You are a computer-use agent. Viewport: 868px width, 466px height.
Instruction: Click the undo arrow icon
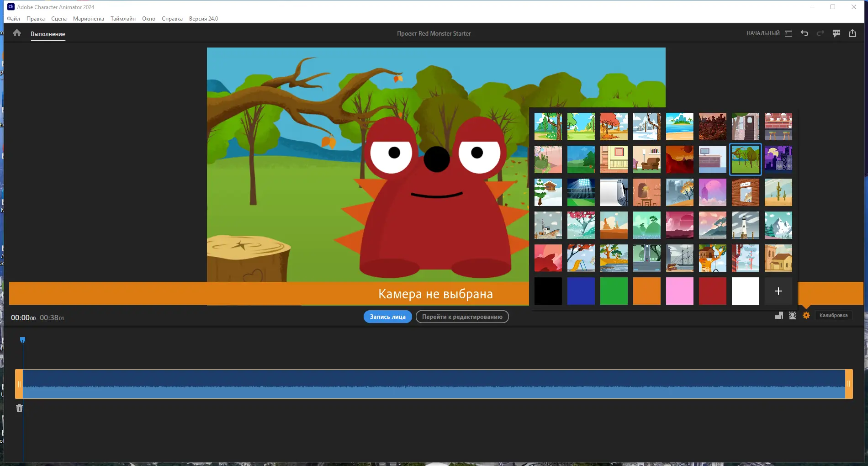804,33
